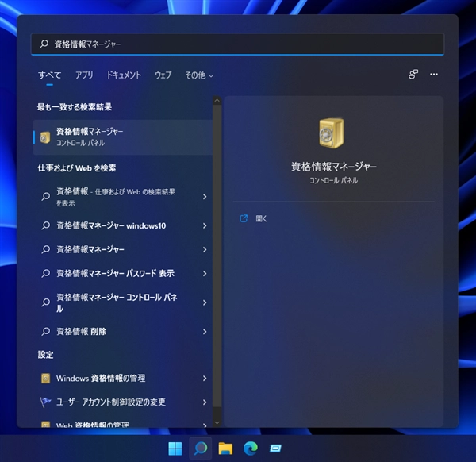Click the safe icon beside Windows 資格情報の管理

(45, 379)
